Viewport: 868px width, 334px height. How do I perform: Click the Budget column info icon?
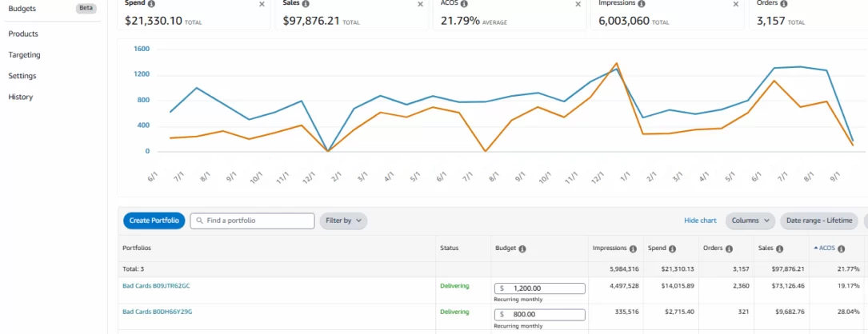tap(522, 249)
